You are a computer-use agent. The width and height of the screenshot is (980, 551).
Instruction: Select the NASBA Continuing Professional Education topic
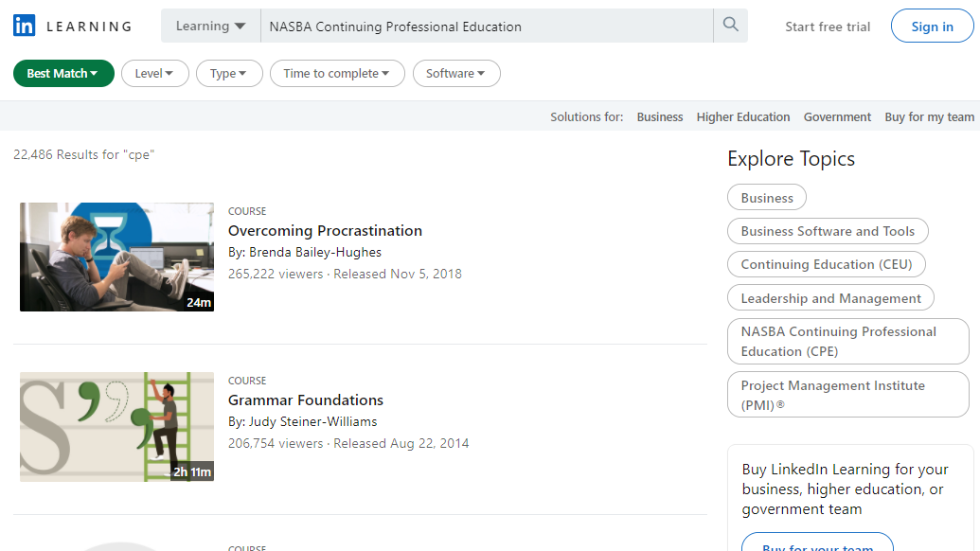tap(848, 341)
